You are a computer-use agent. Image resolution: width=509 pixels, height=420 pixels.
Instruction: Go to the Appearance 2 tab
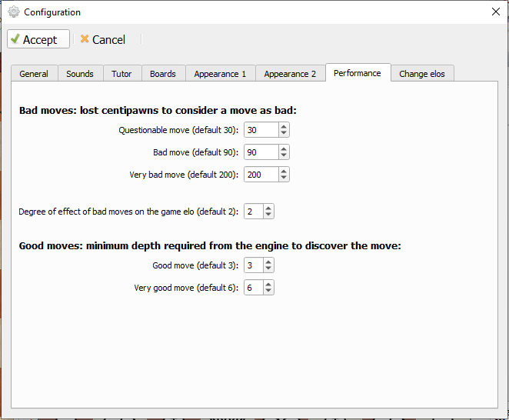coord(290,74)
